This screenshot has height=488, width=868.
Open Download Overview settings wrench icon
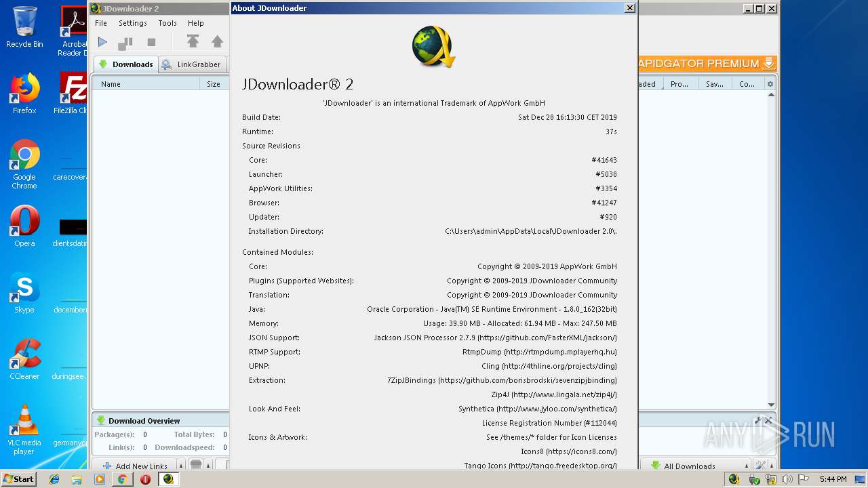[759, 421]
